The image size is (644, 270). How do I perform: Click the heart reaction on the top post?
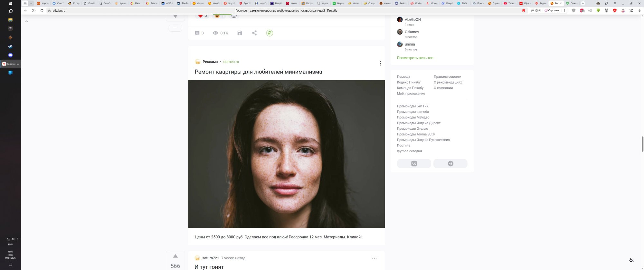pos(202,15)
